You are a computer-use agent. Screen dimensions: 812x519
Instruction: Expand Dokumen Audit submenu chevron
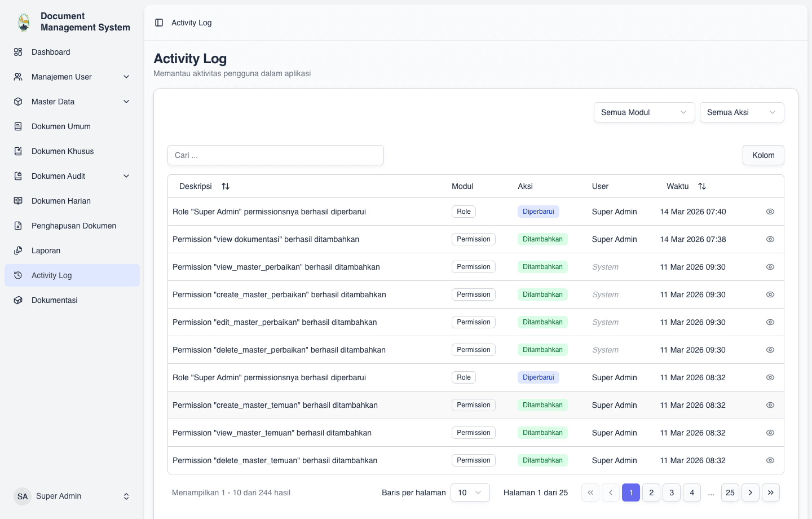tap(126, 176)
